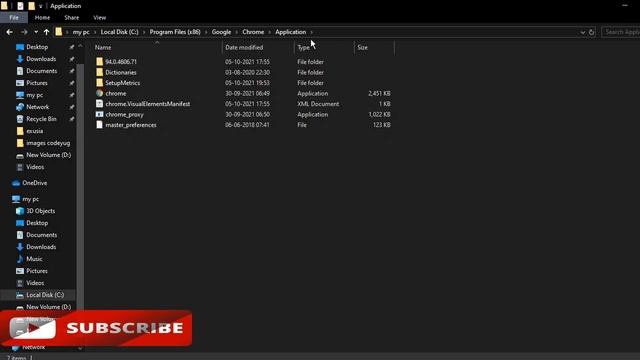Viewport: 640px width, 360px height.
Task: Switch to the Share ribbon tab
Action: click(71, 18)
